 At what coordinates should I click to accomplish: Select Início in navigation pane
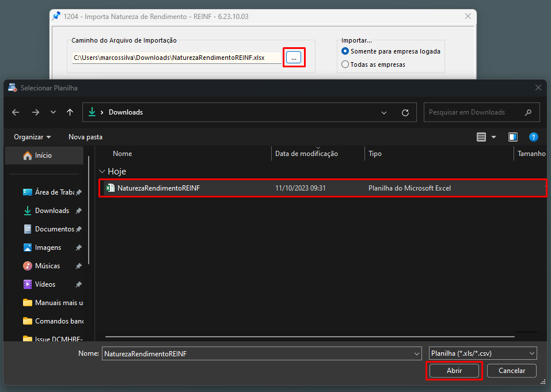coord(44,155)
